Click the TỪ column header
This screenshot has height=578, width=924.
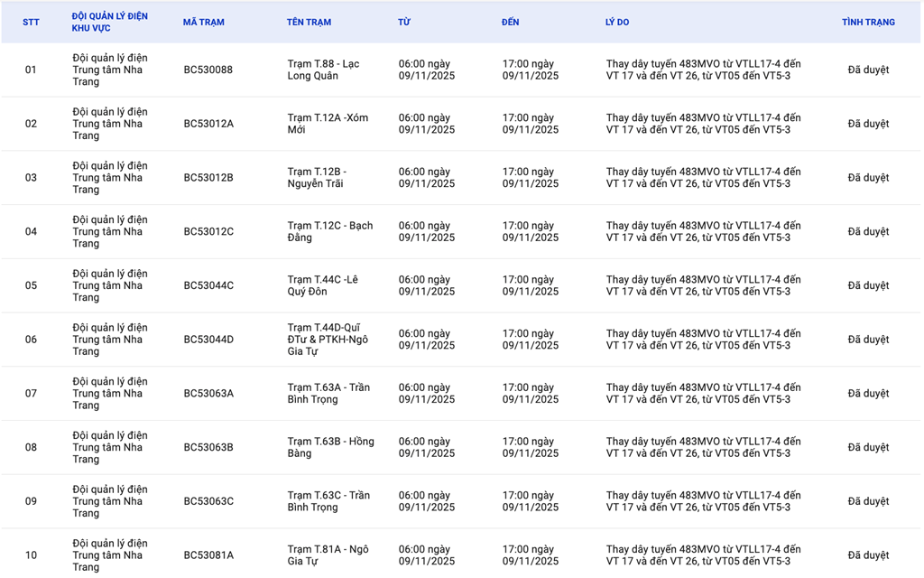404,23
